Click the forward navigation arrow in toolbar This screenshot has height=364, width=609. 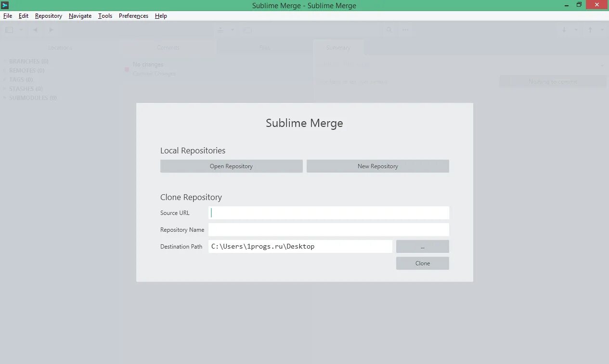point(51,29)
